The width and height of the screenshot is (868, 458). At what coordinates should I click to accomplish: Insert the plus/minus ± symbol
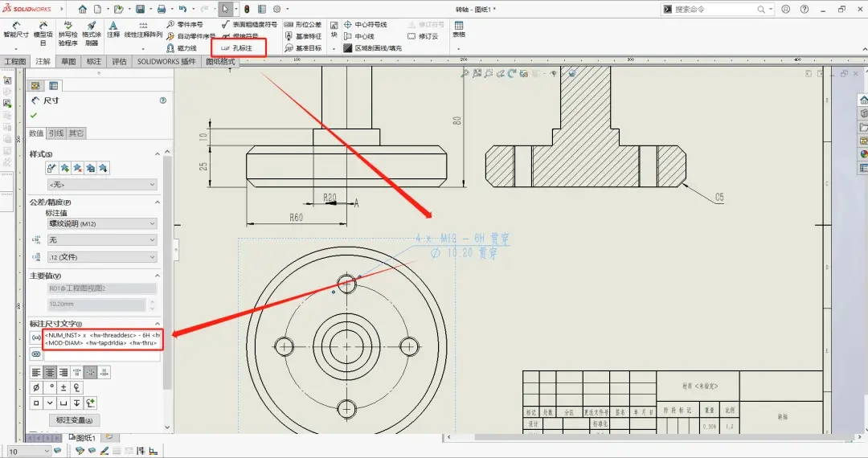(63, 387)
